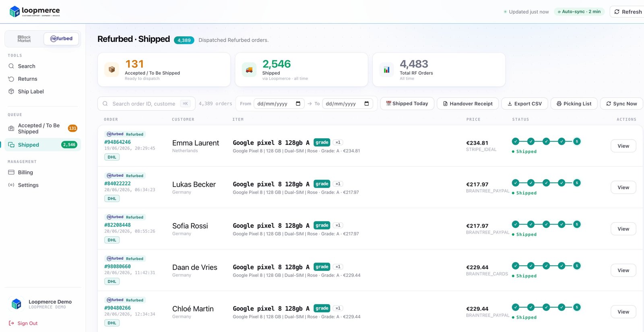Open the Picking List
This screenshot has height=332, width=644.
[x=574, y=103]
